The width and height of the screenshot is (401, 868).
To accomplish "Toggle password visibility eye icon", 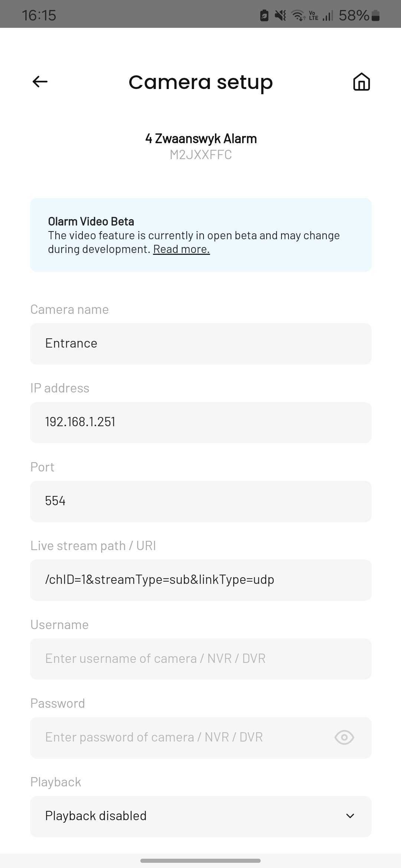I will (344, 737).
